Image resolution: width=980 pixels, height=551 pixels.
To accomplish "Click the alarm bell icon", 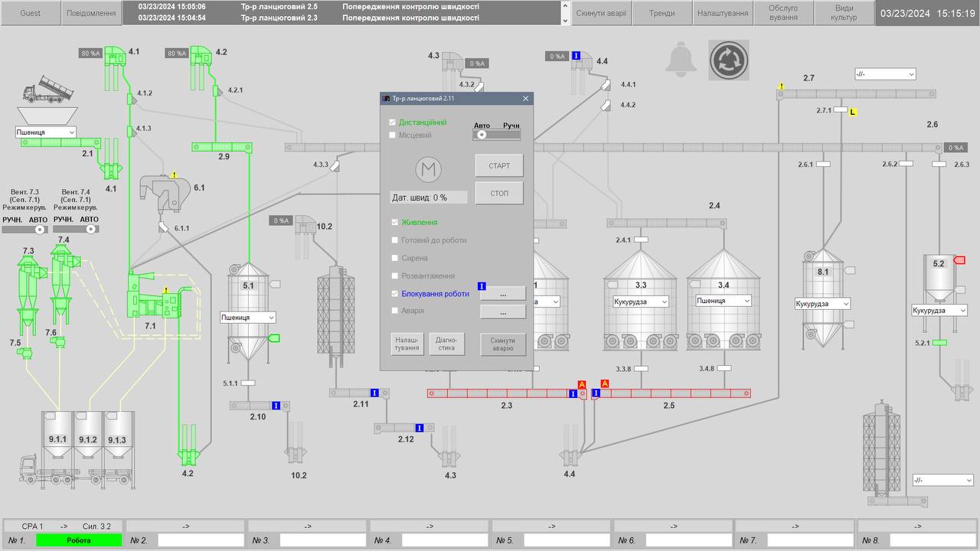I will coord(681,60).
